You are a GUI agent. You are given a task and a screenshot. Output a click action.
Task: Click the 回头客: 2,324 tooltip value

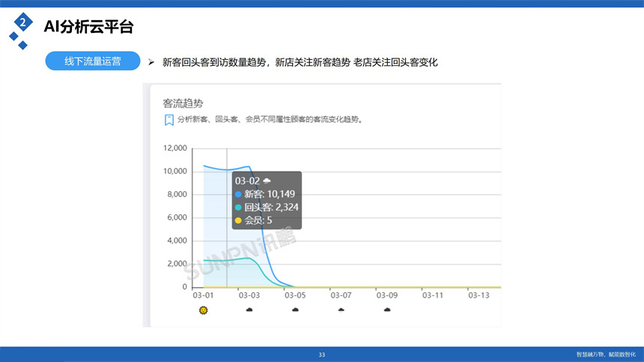[272, 207]
